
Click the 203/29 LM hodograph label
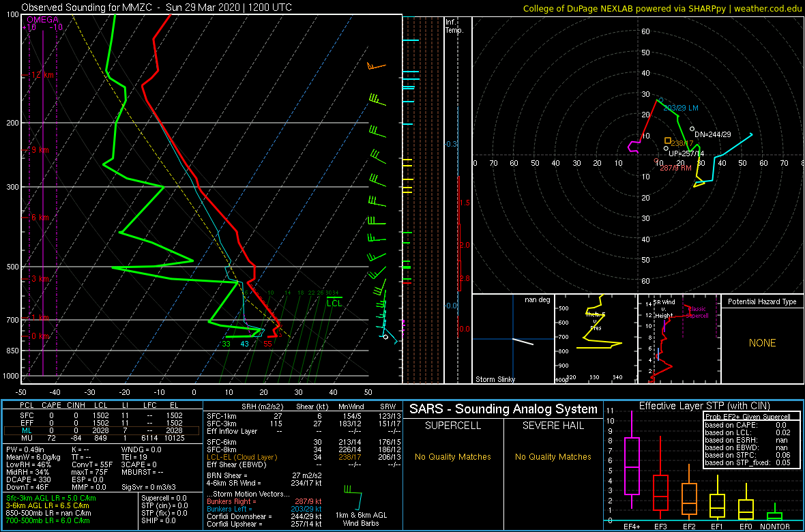point(681,108)
